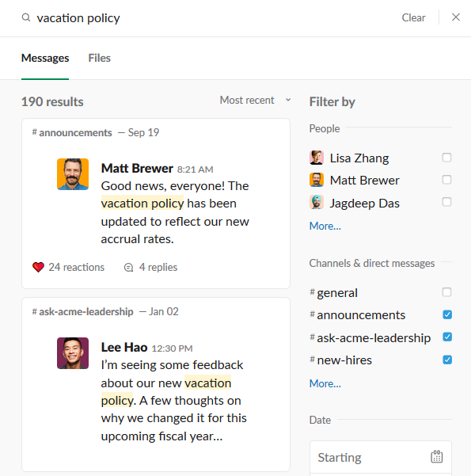
Task: Close the search panel with X
Action: (x=455, y=17)
